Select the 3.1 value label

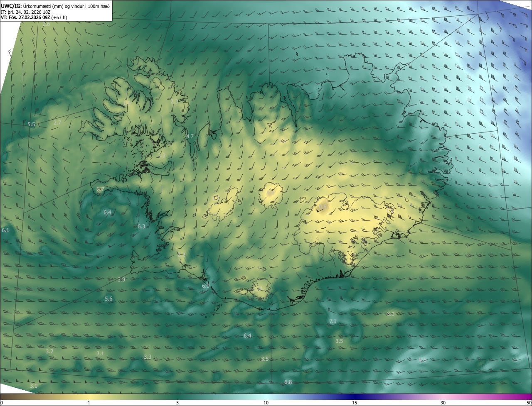(x=100, y=353)
